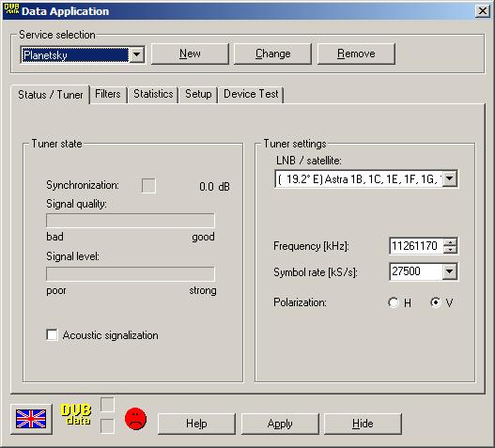Click the DVB icon in title bar
Image resolution: width=495 pixels, height=448 pixels.
[11, 9]
